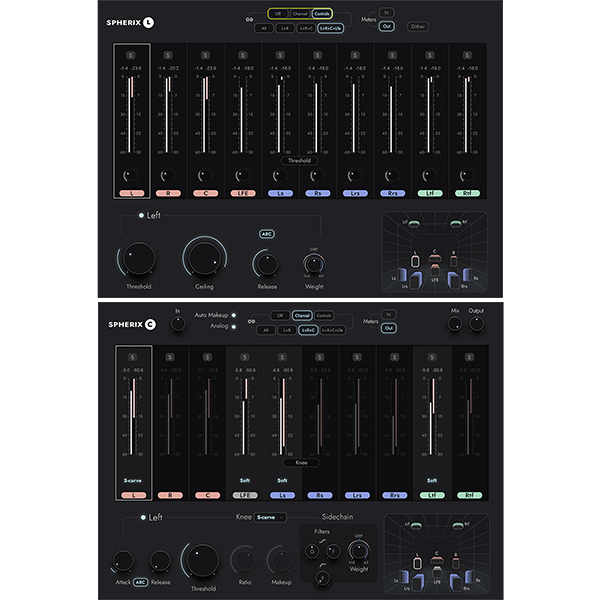
Task: Open the Knee S-curve dropdown
Action: tap(270, 518)
